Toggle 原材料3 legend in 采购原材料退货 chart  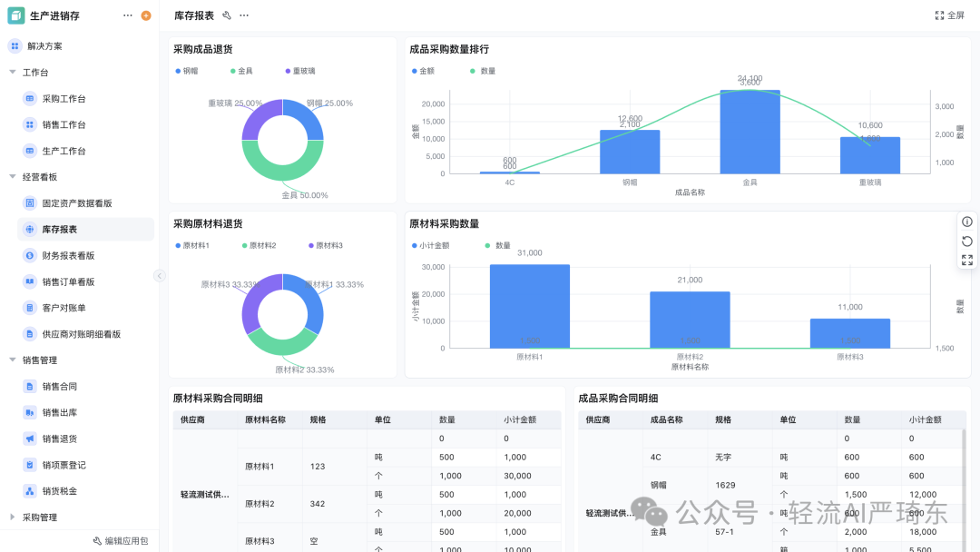coord(326,246)
